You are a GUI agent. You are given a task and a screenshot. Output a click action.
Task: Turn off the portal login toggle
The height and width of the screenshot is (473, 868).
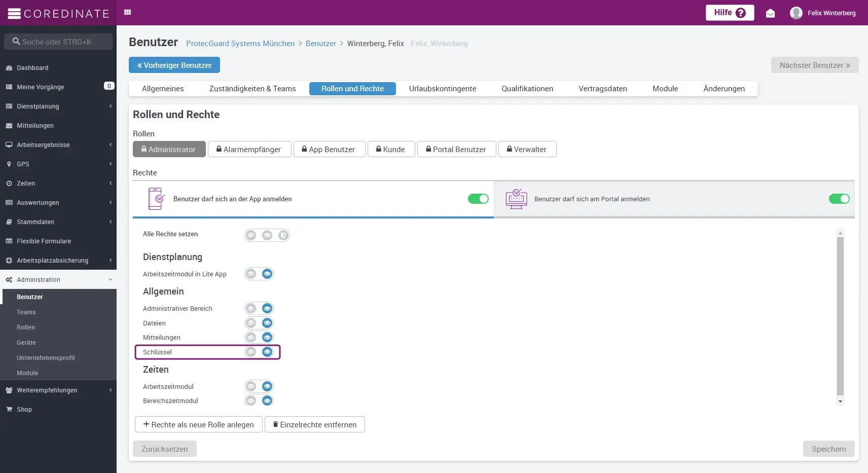839,199
